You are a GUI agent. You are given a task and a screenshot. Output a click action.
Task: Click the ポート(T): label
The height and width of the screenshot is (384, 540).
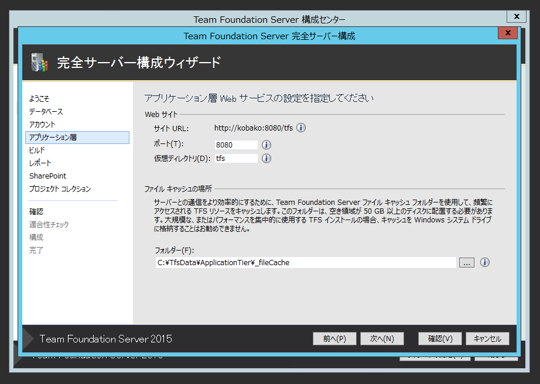point(169,144)
